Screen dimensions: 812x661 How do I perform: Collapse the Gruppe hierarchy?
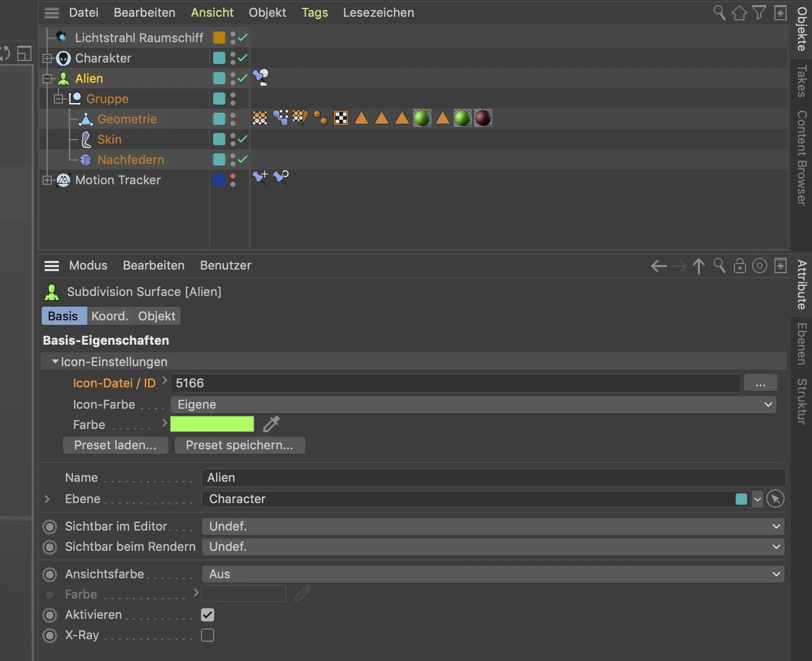58,99
